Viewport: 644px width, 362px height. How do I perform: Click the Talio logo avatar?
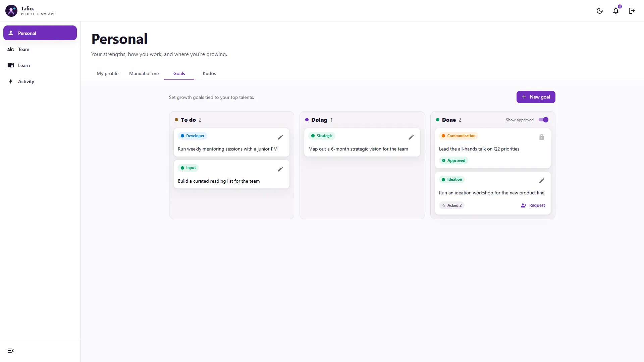coord(11,11)
